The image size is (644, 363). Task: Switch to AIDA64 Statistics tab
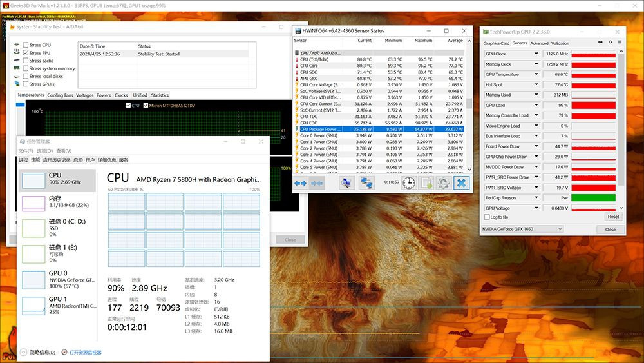tap(160, 95)
